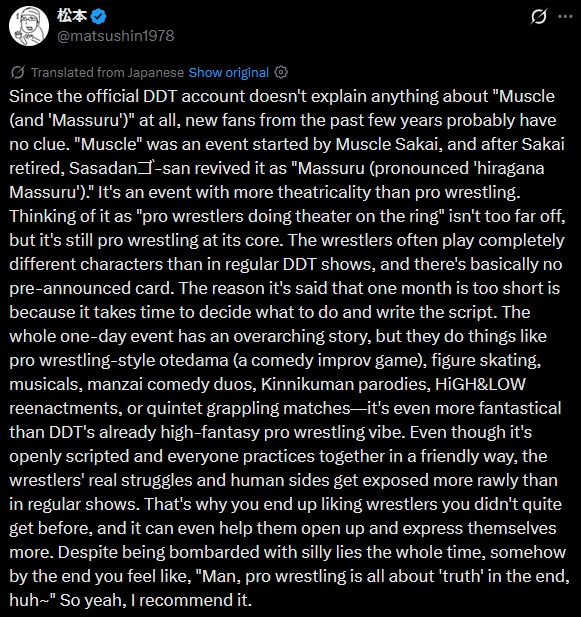Viewport: 581px width, 617px height.
Task: Show original Japanese text
Action: (229, 73)
